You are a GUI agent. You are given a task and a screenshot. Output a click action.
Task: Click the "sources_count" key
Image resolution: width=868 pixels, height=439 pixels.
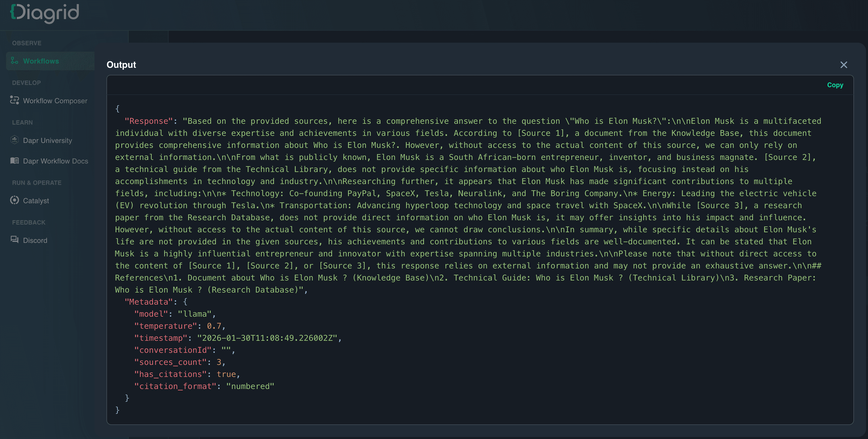click(171, 362)
